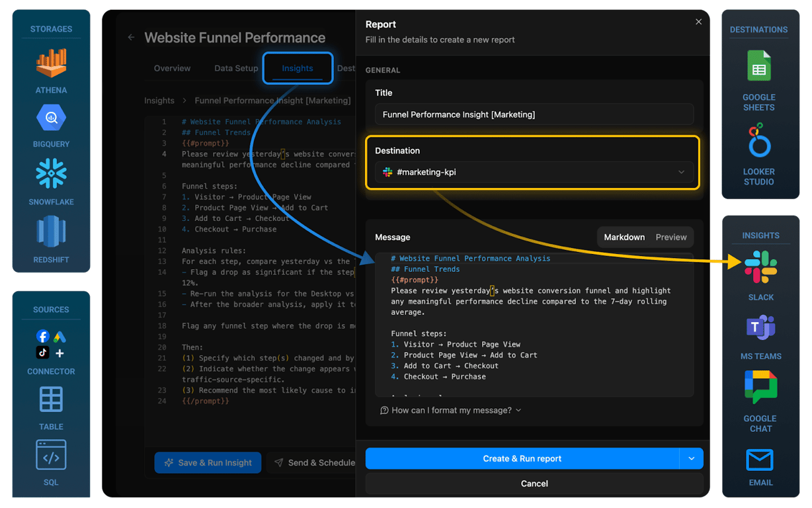Click Funnel Performance Insight [Marketing] breadcrumb
Image resolution: width=812 pixels, height=508 pixels.
click(x=272, y=101)
